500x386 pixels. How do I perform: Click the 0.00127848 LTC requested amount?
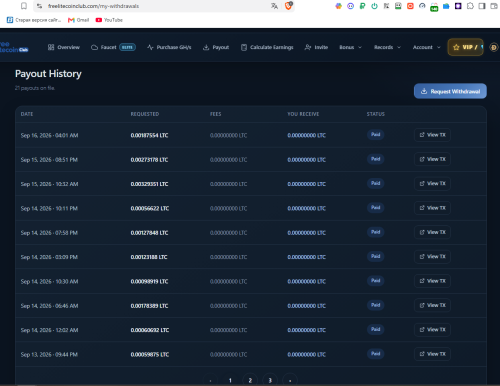149,233
